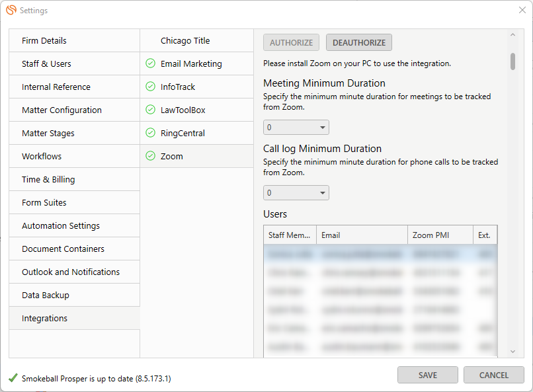The height and width of the screenshot is (392, 533).
Task: Click the vertical scrollbar thumb
Action: click(512, 61)
